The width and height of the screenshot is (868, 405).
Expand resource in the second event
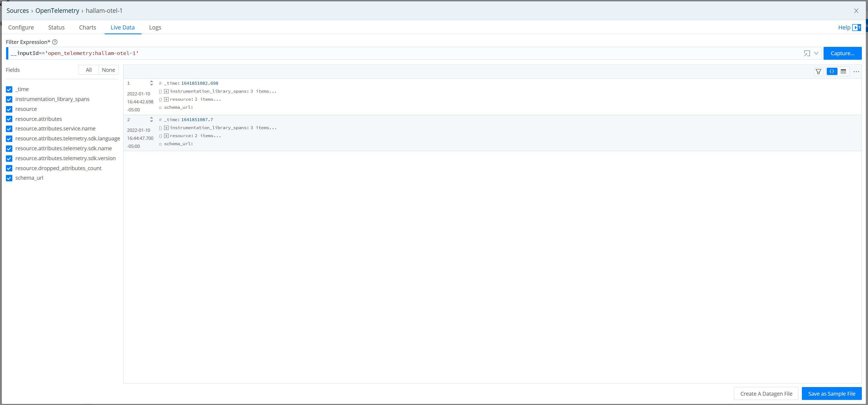166,136
